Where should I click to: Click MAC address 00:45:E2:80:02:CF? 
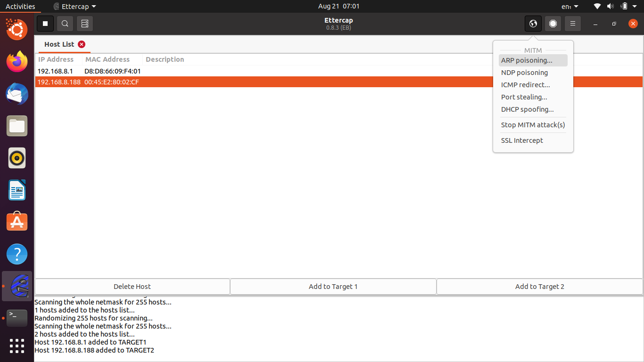pos(112,82)
